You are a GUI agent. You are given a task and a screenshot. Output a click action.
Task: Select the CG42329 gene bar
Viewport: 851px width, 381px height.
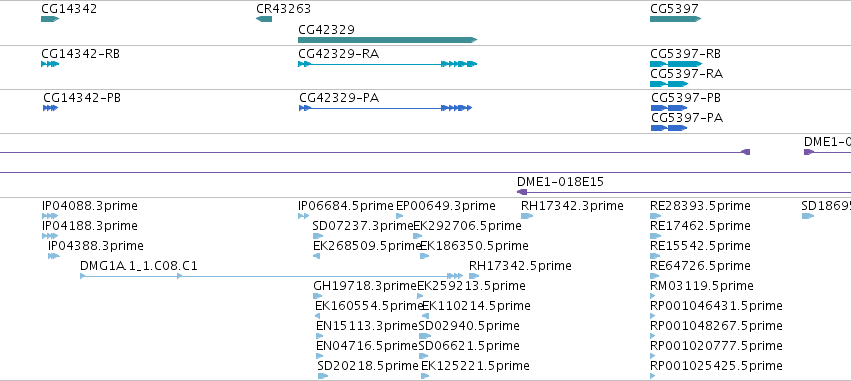[387, 40]
